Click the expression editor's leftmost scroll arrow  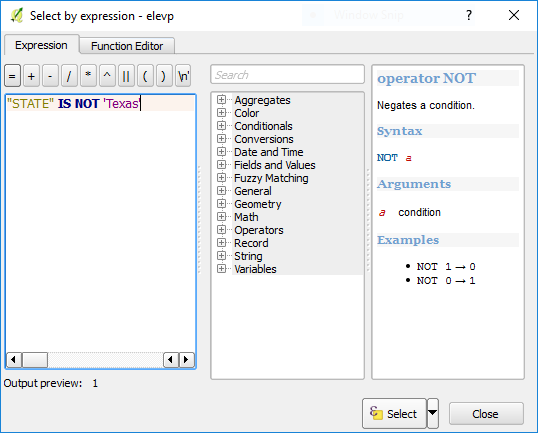14,360
